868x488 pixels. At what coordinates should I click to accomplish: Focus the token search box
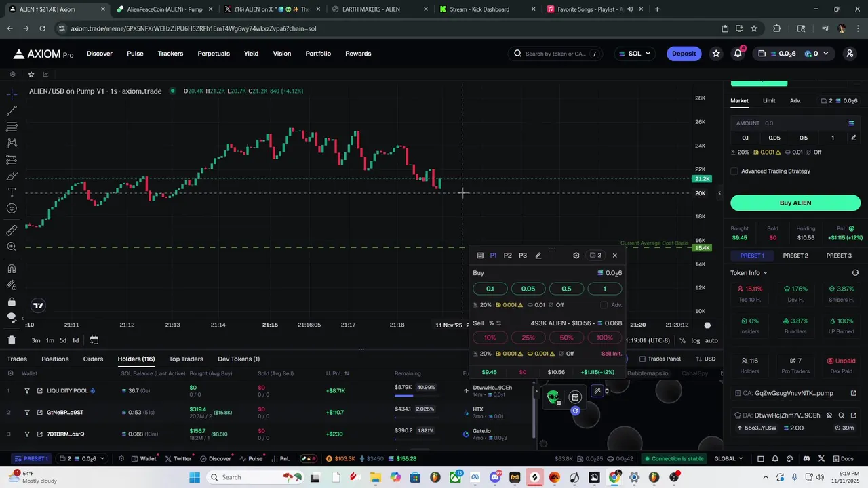click(554, 54)
